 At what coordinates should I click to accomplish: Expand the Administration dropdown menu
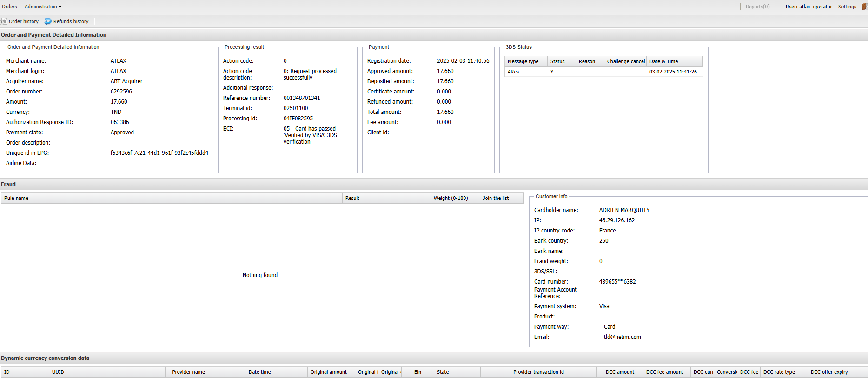point(43,7)
